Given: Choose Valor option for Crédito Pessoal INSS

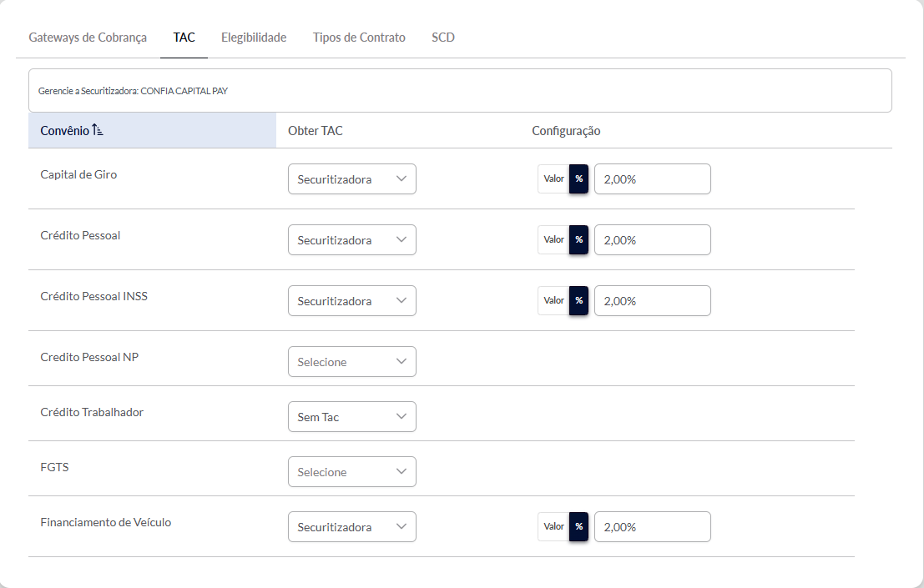Looking at the screenshot, I should pyautogui.click(x=553, y=301).
